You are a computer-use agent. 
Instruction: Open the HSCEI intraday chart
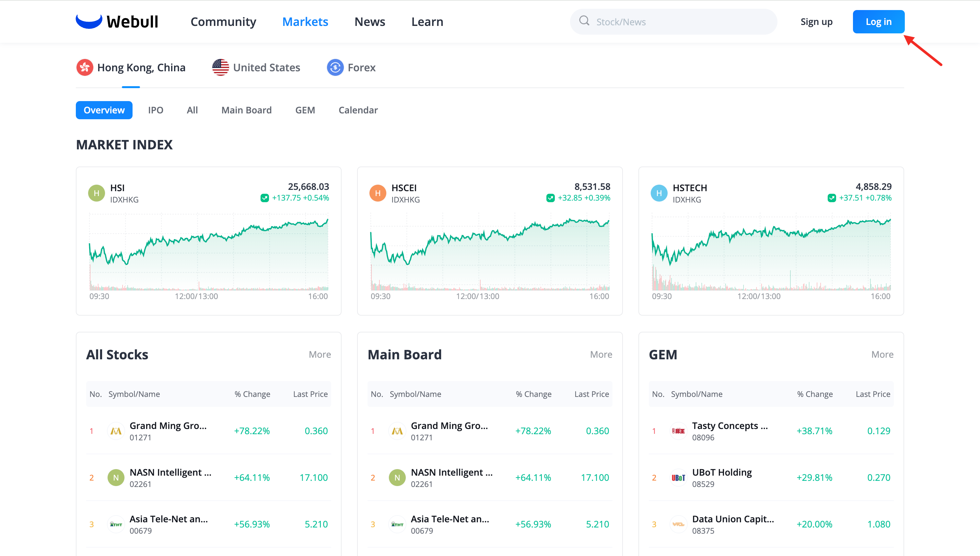490,252
